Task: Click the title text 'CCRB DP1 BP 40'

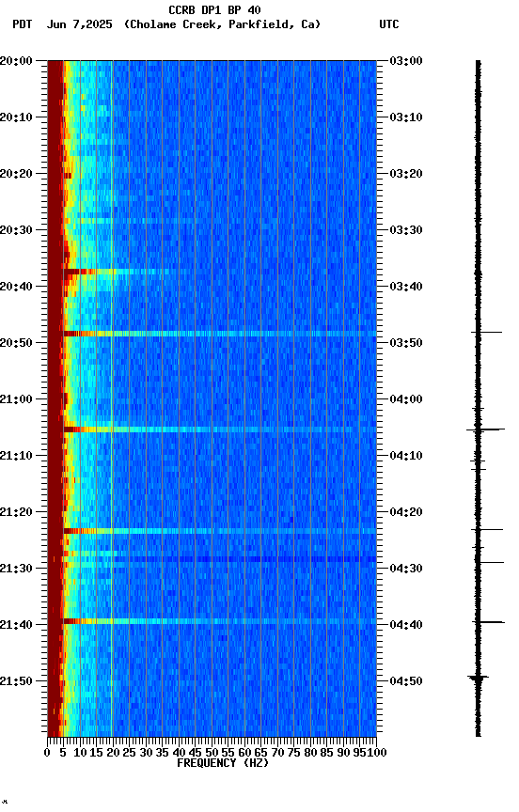Action: 214,9
